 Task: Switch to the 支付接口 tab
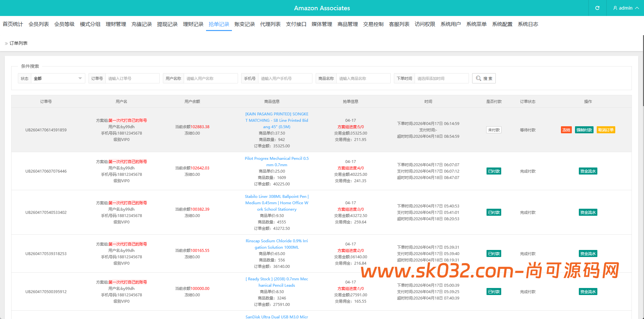click(296, 24)
